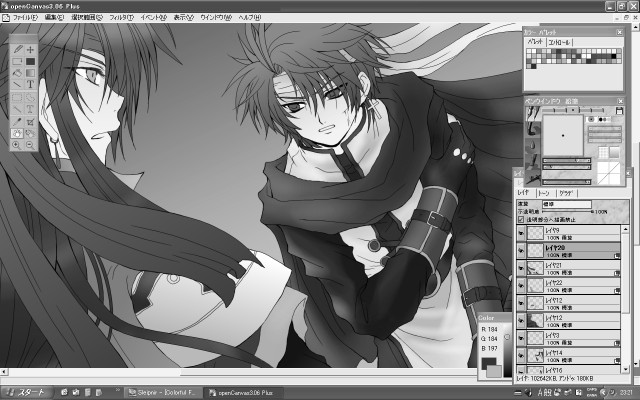Select the Zoom out magnifier tool

[x=30, y=145]
